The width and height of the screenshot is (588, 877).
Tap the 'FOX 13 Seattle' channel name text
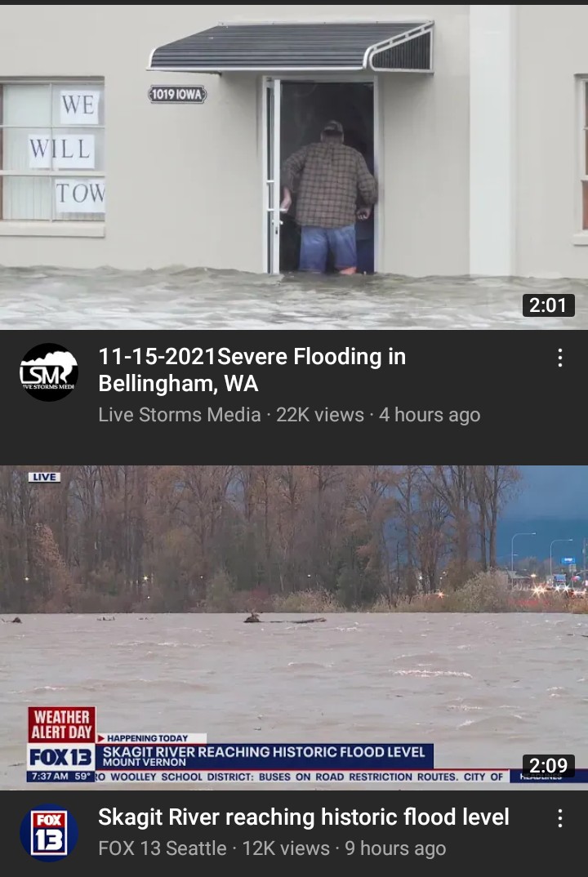coord(163,848)
